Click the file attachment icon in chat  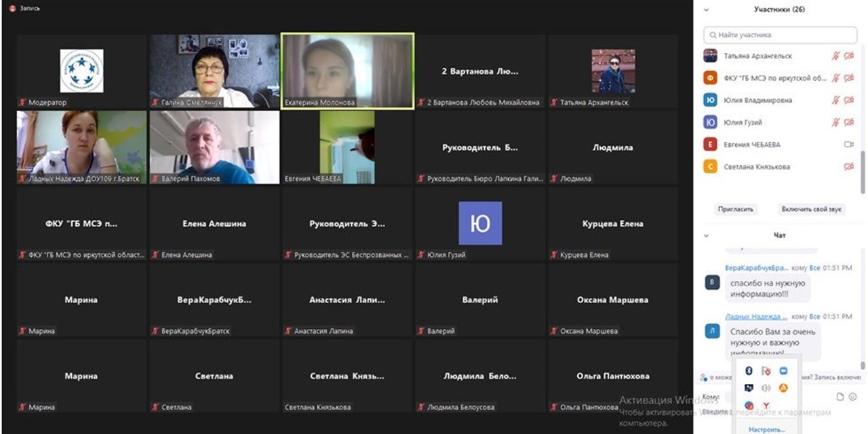pos(840,397)
